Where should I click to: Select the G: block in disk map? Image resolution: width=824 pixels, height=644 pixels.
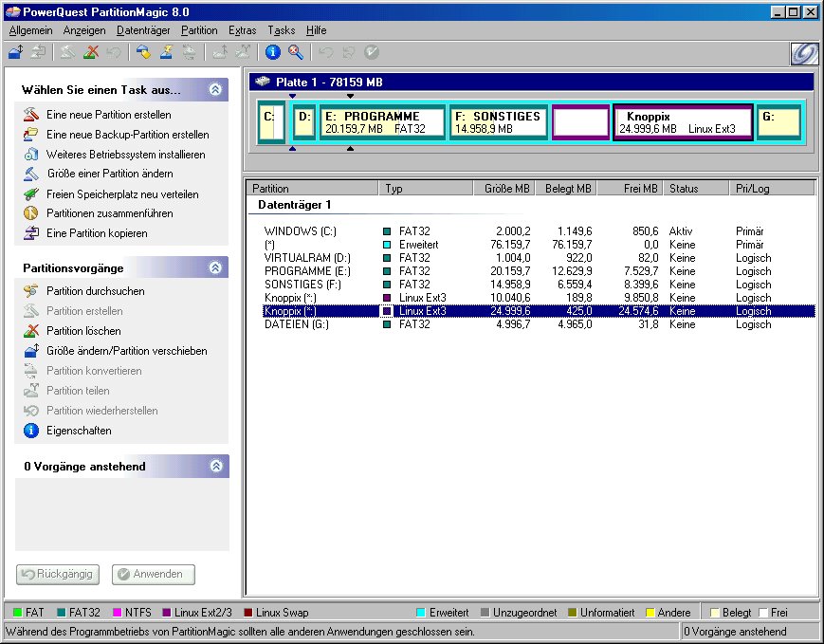point(779,122)
